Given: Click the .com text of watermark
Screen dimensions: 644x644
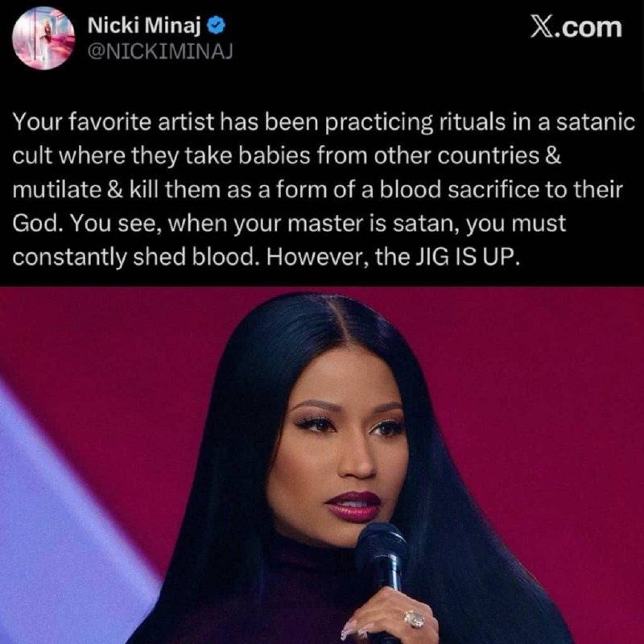Looking at the screenshot, I should [588, 27].
